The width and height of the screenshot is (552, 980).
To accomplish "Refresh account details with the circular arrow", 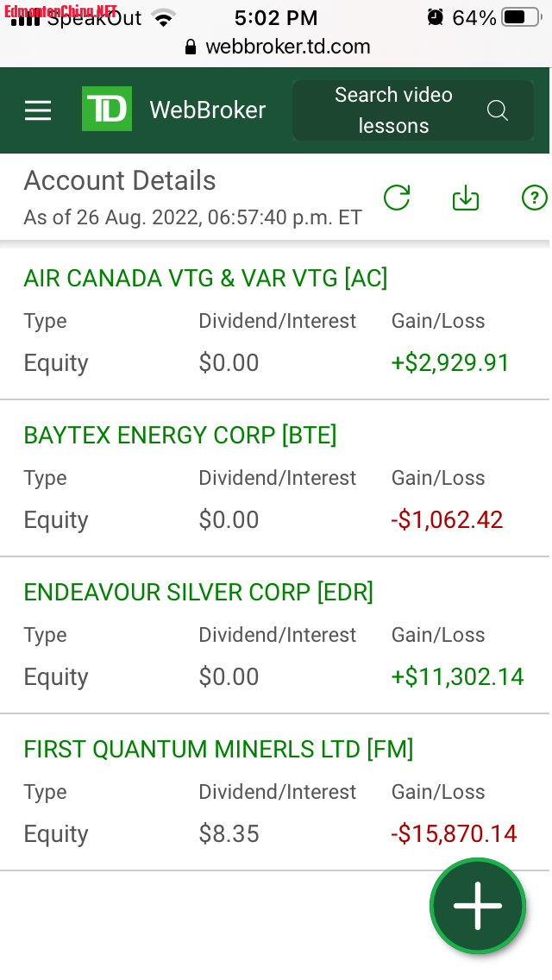I will tap(397, 198).
